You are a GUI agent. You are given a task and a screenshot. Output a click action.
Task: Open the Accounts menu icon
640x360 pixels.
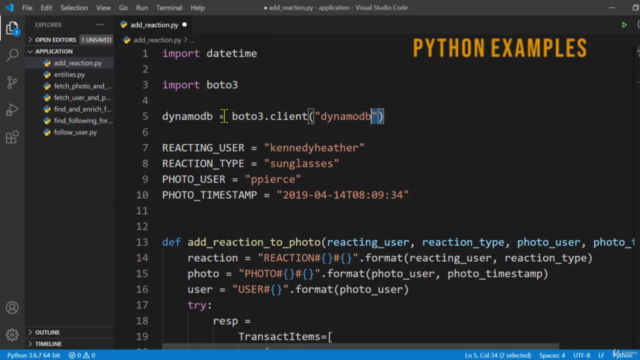[x=12, y=307]
